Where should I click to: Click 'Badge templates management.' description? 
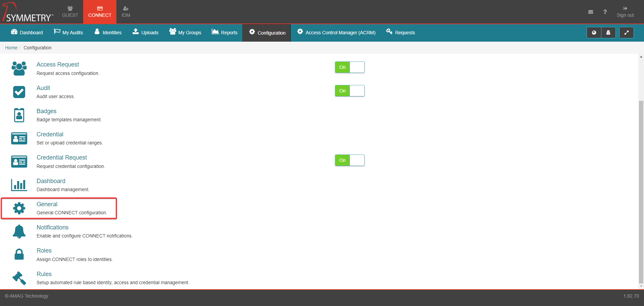click(69, 120)
